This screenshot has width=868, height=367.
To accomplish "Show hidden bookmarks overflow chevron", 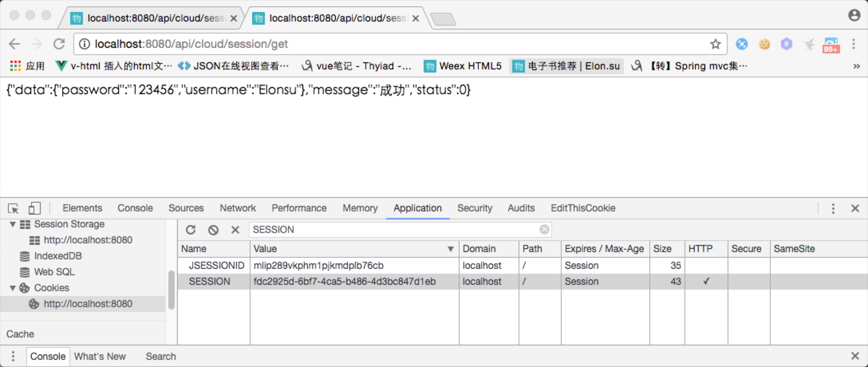I will pyautogui.click(x=856, y=66).
